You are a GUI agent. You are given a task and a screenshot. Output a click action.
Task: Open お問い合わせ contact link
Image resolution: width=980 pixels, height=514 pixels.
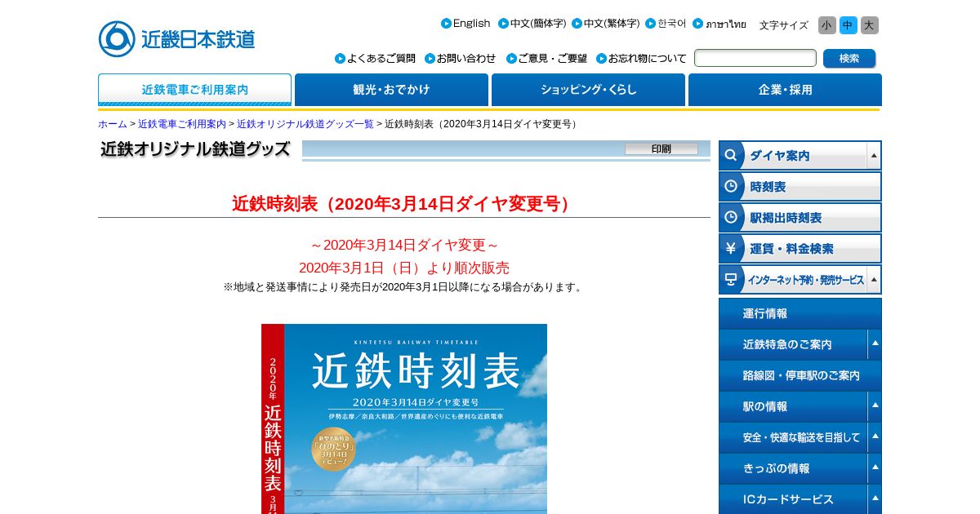pos(461,59)
